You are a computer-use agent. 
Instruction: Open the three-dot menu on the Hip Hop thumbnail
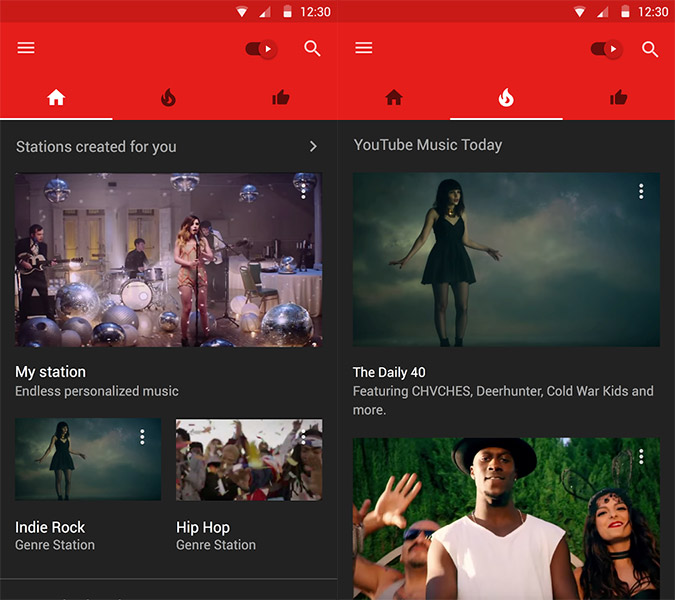(x=303, y=437)
